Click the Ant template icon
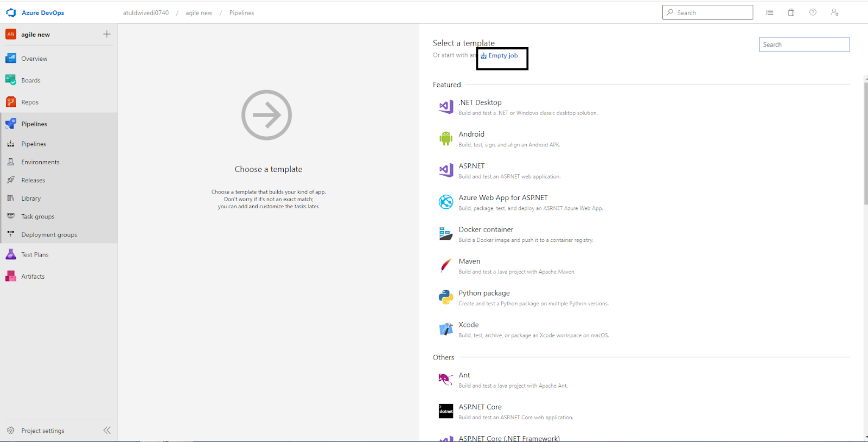 446,380
